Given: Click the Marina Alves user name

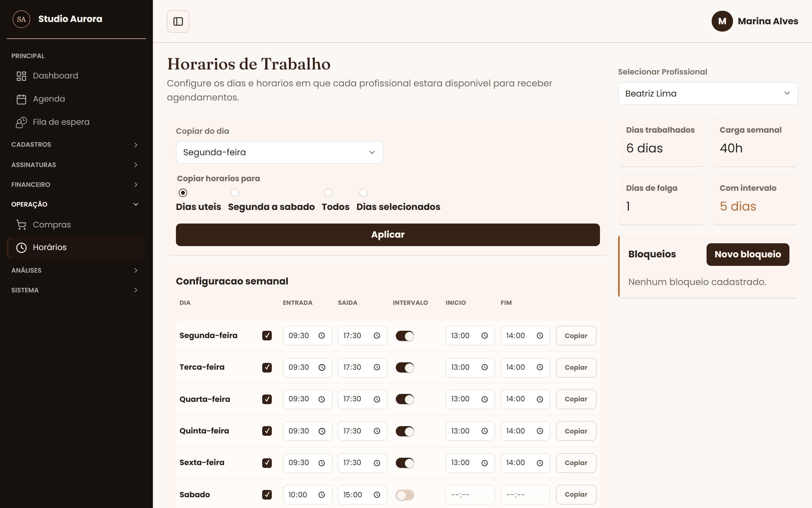Looking at the screenshot, I should tap(768, 21).
